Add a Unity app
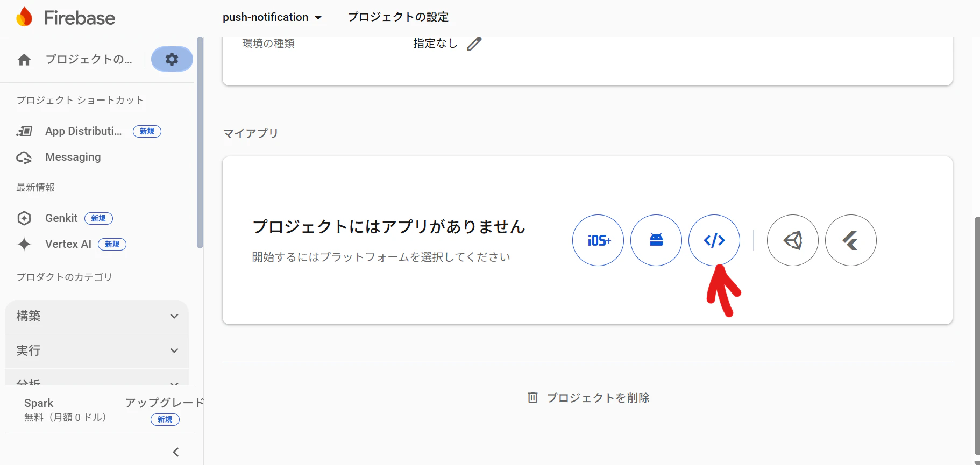 coord(793,240)
